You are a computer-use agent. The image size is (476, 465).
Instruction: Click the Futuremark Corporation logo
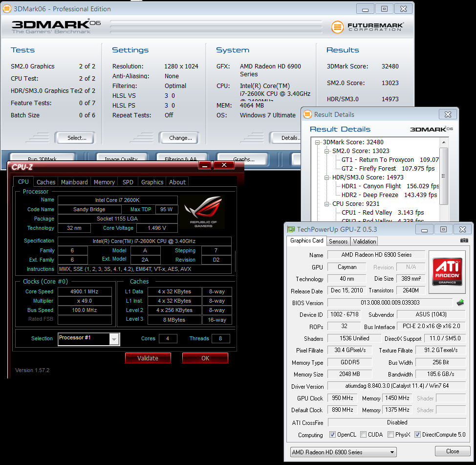click(x=368, y=26)
